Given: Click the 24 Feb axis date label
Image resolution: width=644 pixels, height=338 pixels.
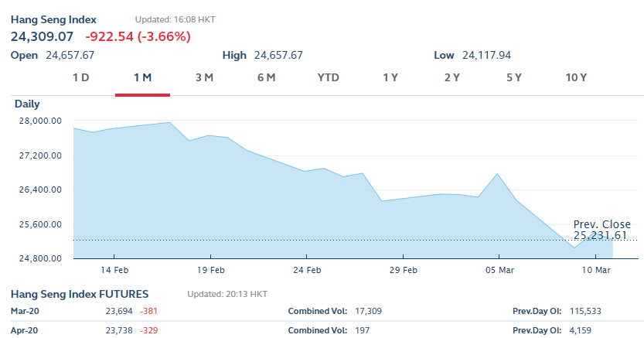Looking at the screenshot, I should coord(307,270).
